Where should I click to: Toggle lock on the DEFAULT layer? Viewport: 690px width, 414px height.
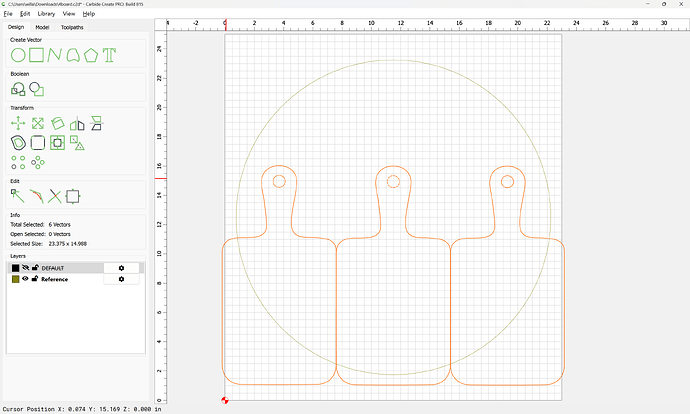click(x=35, y=267)
